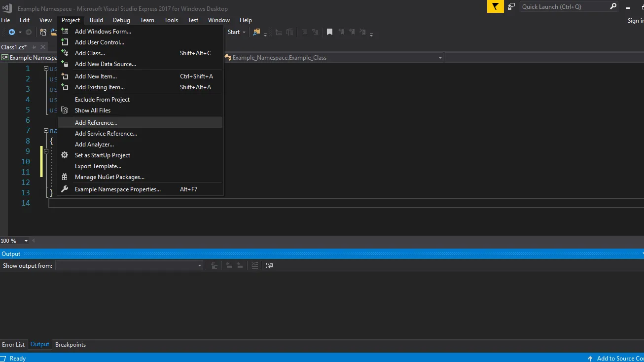Go to next bookmark icon
This screenshot has height=362, width=644.
coord(352,32)
